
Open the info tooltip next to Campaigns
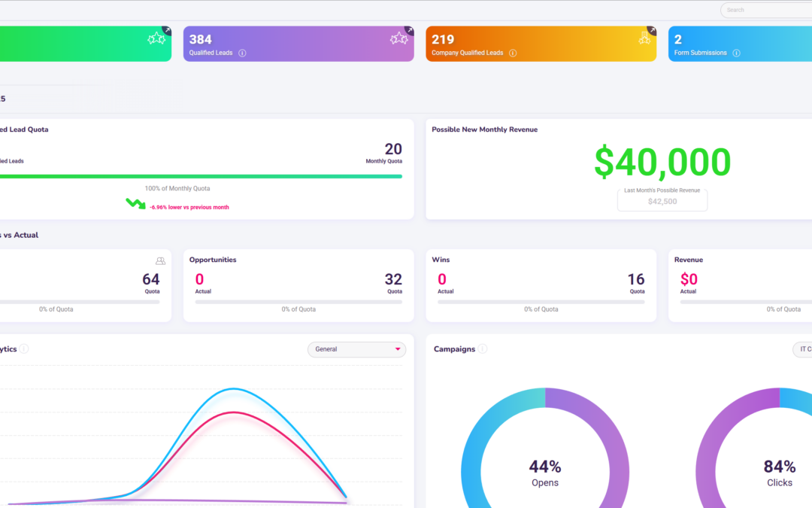(482, 348)
